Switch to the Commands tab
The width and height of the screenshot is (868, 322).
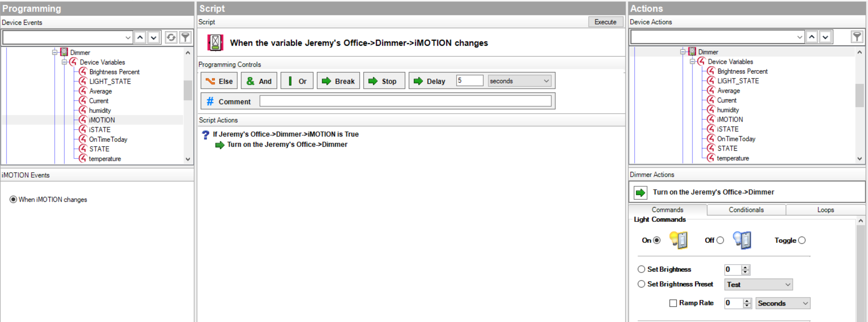667,210
